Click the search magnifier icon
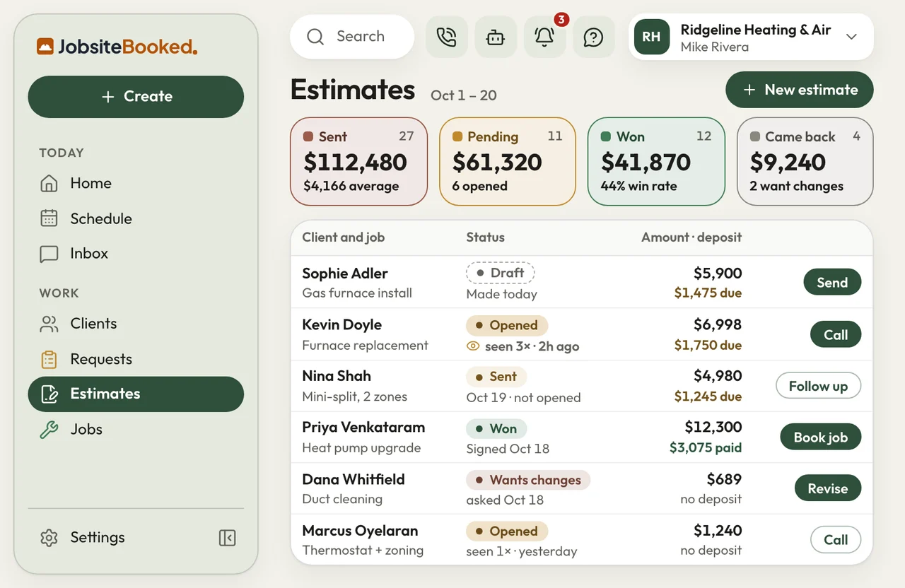 coord(315,37)
